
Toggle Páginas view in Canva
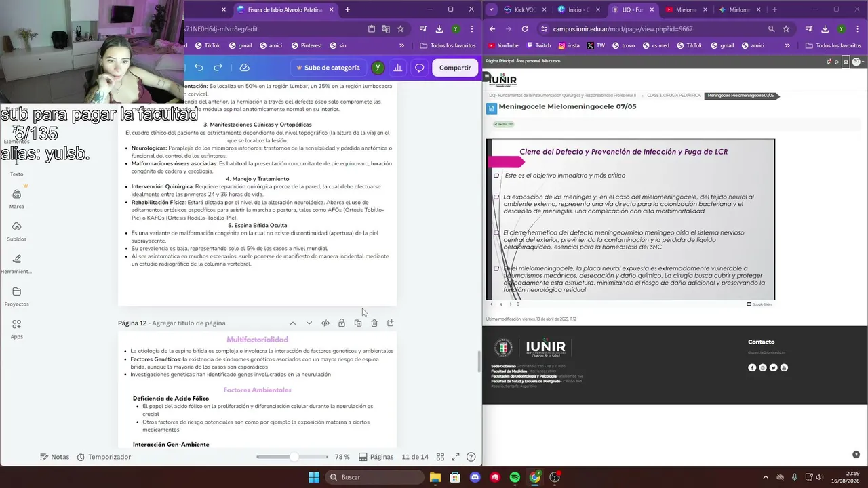[x=376, y=457]
